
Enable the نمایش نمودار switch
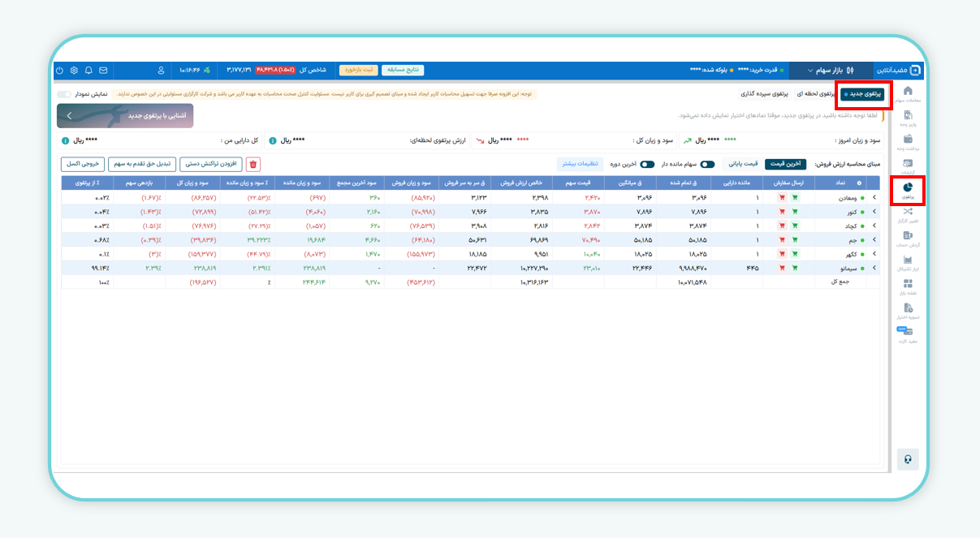point(64,94)
